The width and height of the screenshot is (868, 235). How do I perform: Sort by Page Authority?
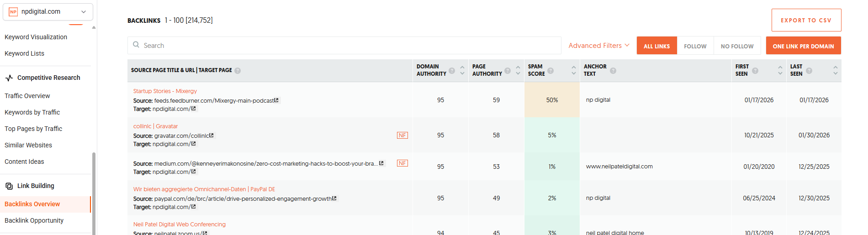(x=518, y=70)
